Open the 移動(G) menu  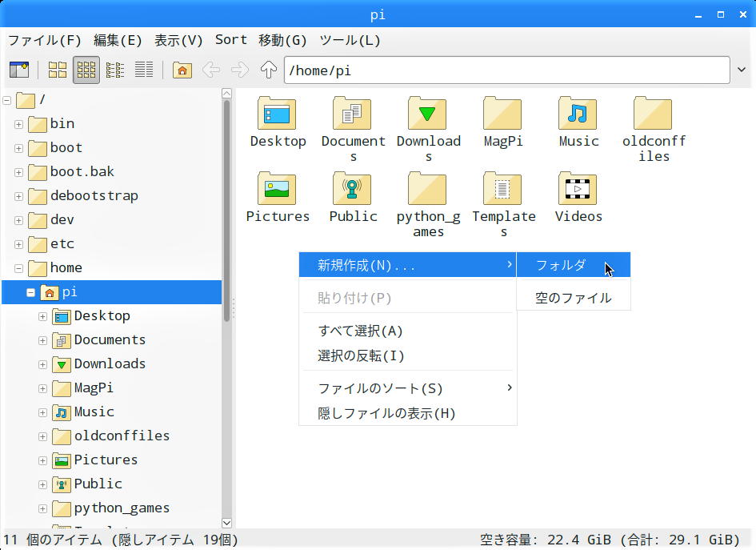(282, 40)
